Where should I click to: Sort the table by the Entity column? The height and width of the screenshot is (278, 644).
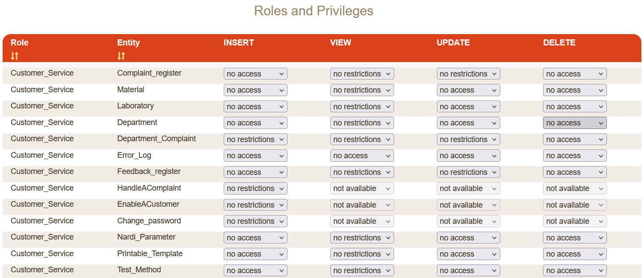[x=121, y=56]
